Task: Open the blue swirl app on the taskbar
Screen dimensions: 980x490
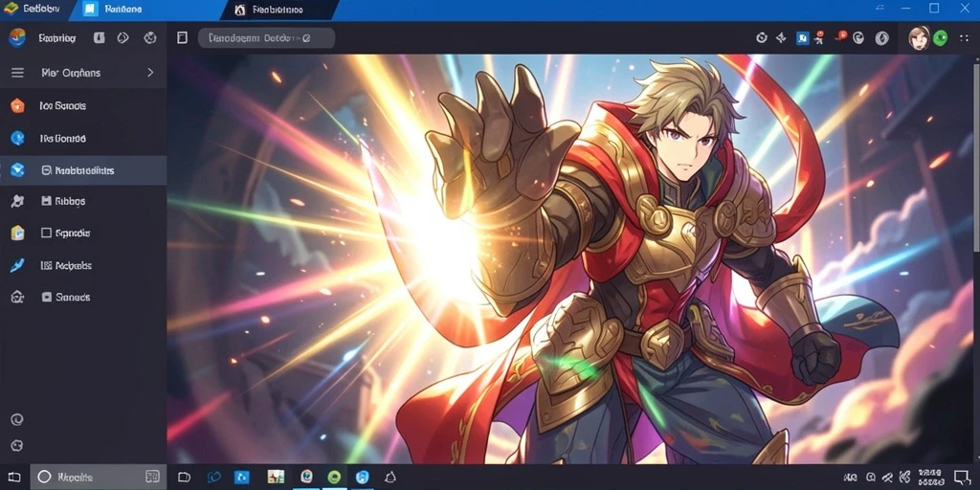Action: [x=213, y=478]
